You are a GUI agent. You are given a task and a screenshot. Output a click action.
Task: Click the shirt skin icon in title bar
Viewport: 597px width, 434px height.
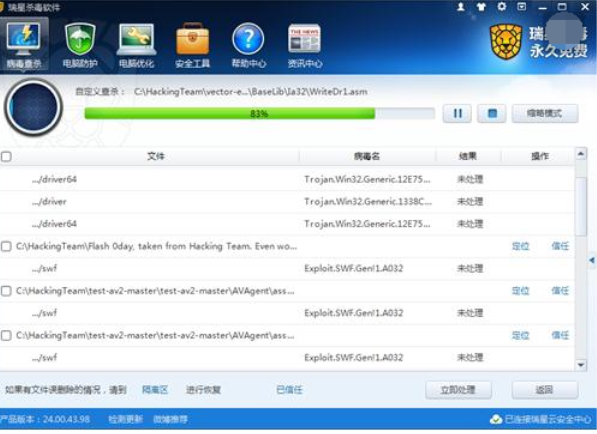point(481,7)
